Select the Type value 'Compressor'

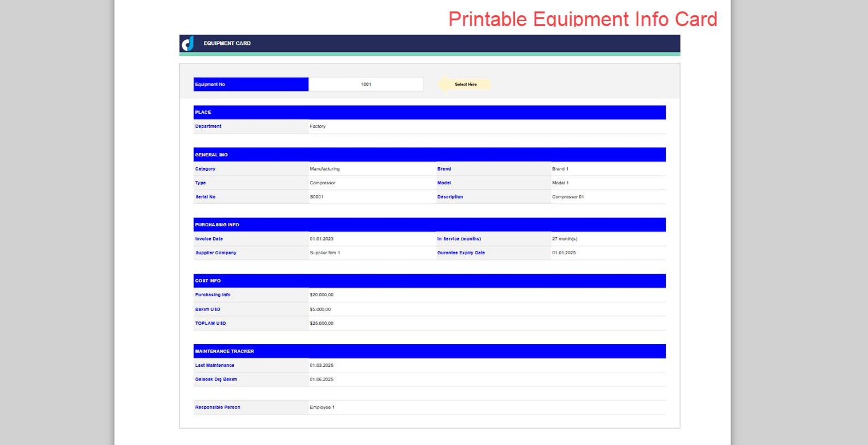[x=322, y=183]
